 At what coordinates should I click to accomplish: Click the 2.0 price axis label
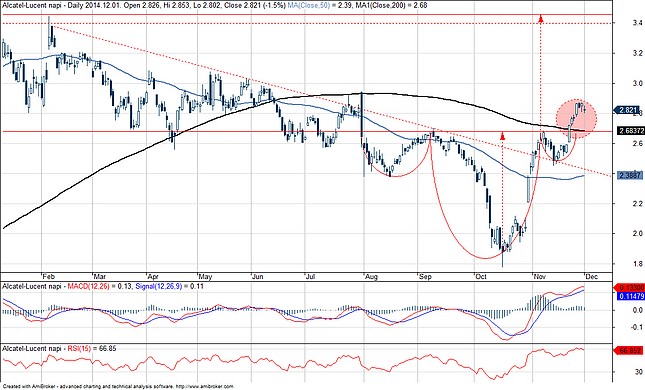click(x=638, y=234)
